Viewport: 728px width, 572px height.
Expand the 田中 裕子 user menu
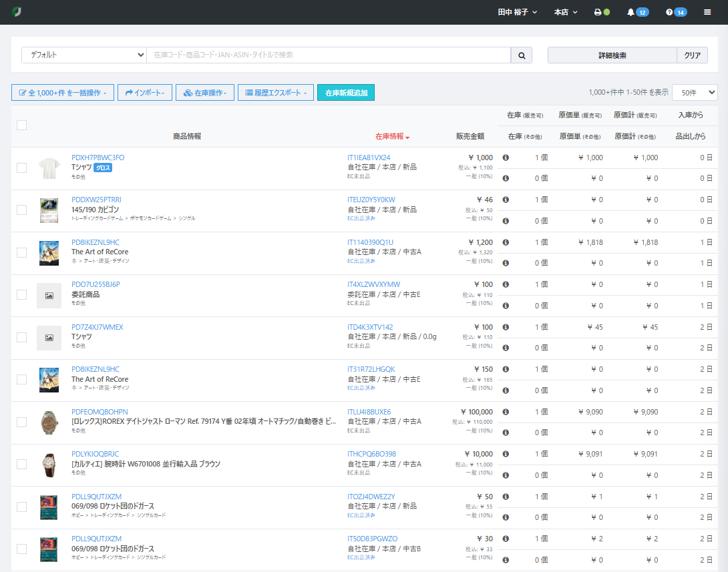click(x=518, y=12)
